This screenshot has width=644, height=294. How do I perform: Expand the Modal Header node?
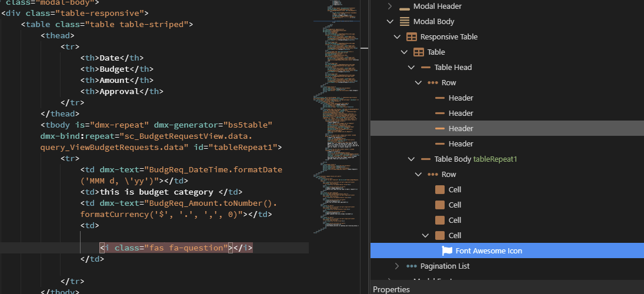390,6
